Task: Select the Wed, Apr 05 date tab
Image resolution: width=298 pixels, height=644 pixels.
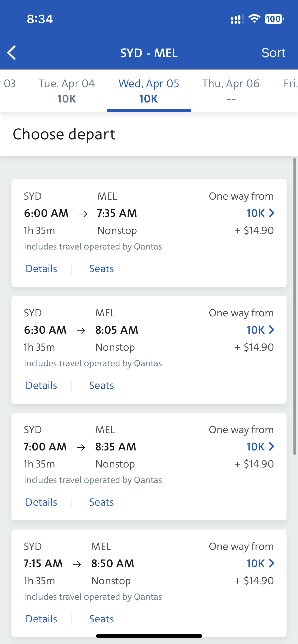Action: 149,91
